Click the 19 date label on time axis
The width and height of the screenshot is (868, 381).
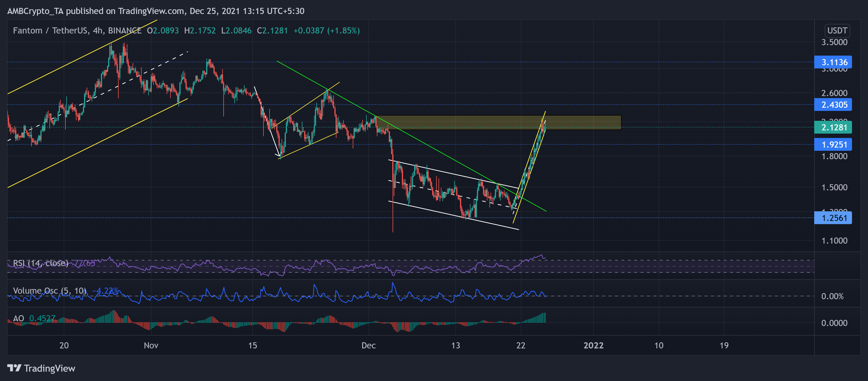pos(724,345)
